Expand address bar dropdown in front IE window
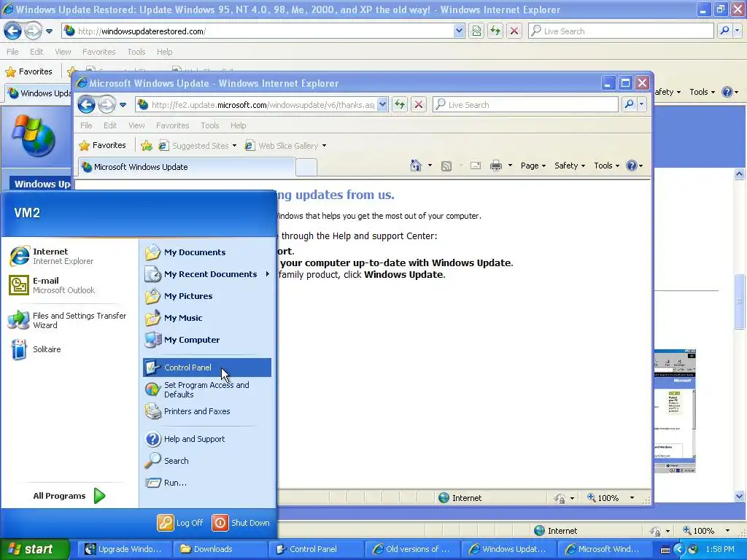Screen dimensions: 747x560 pos(382,105)
